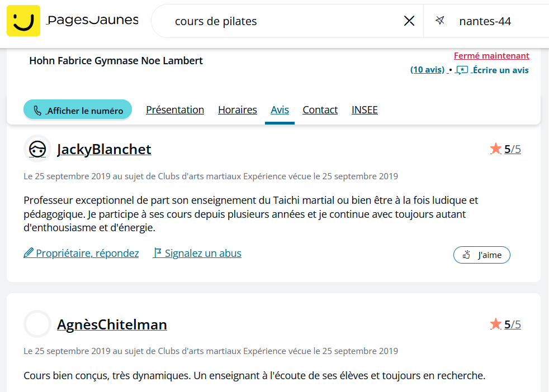Click JackyBlanchet's avatar icon
549x392 pixels.
click(37, 149)
